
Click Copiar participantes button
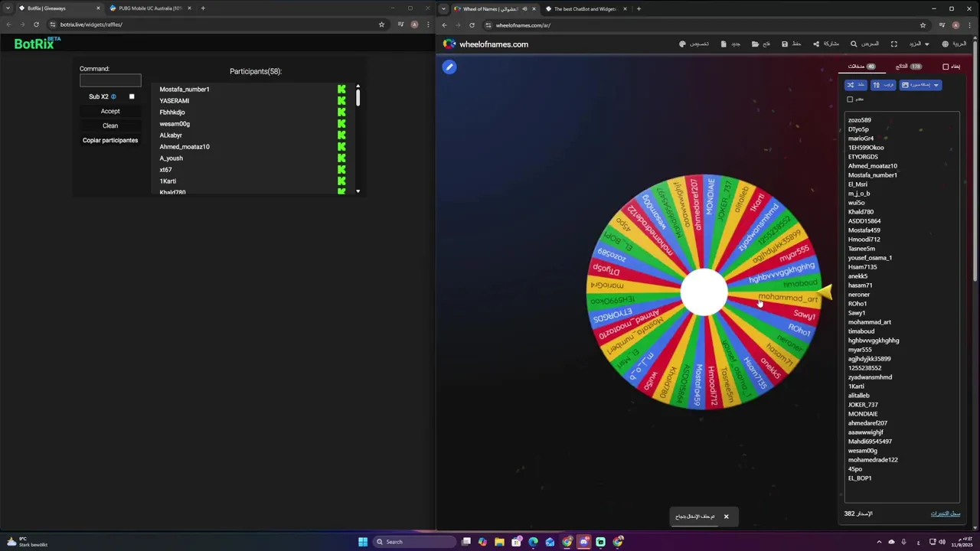click(x=110, y=140)
